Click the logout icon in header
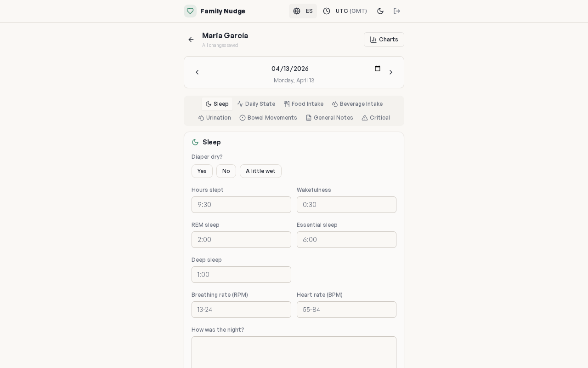Viewport: 588px width, 368px height. (x=397, y=11)
